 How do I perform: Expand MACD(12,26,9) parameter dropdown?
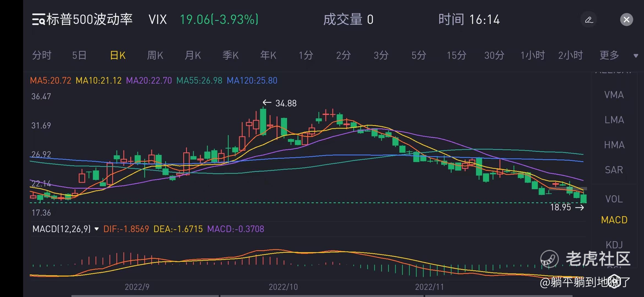97,229
